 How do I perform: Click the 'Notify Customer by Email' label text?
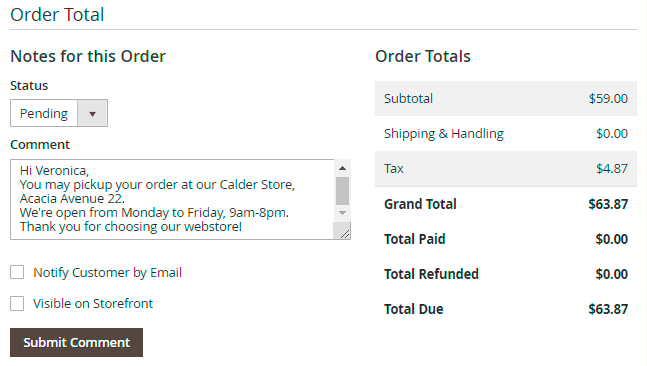107,272
